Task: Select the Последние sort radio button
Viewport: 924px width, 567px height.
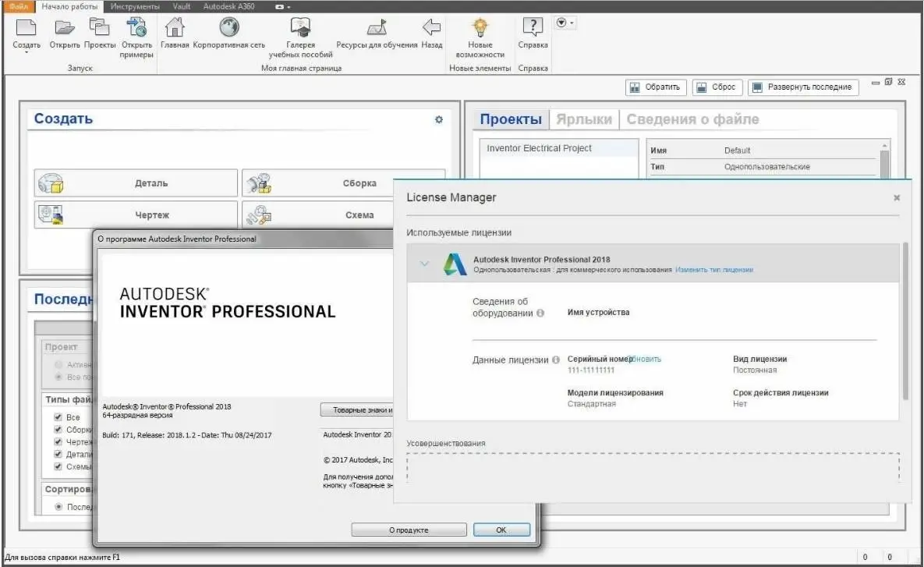Action: click(58, 507)
